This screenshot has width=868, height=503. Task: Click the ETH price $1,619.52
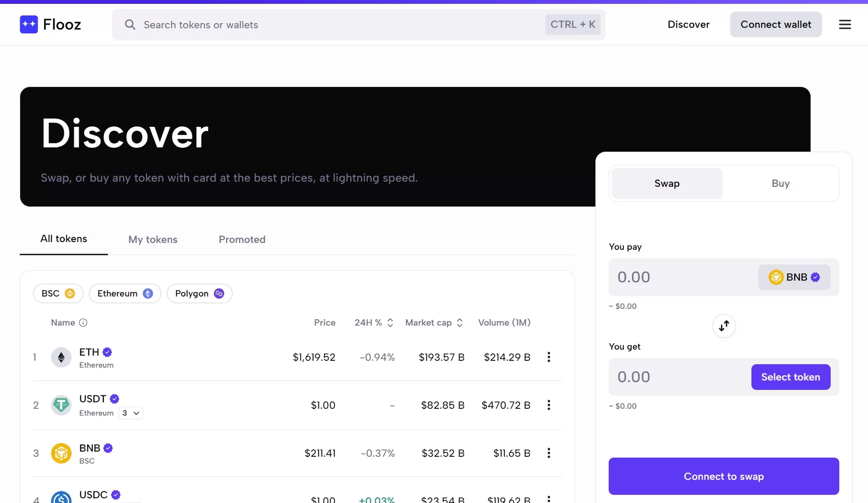click(314, 357)
